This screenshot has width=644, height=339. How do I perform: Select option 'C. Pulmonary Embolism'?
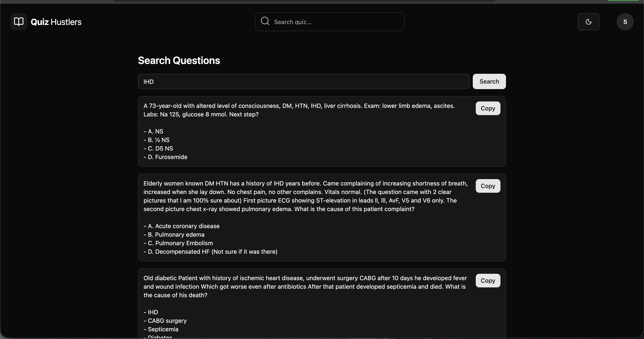tap(178, 243)
